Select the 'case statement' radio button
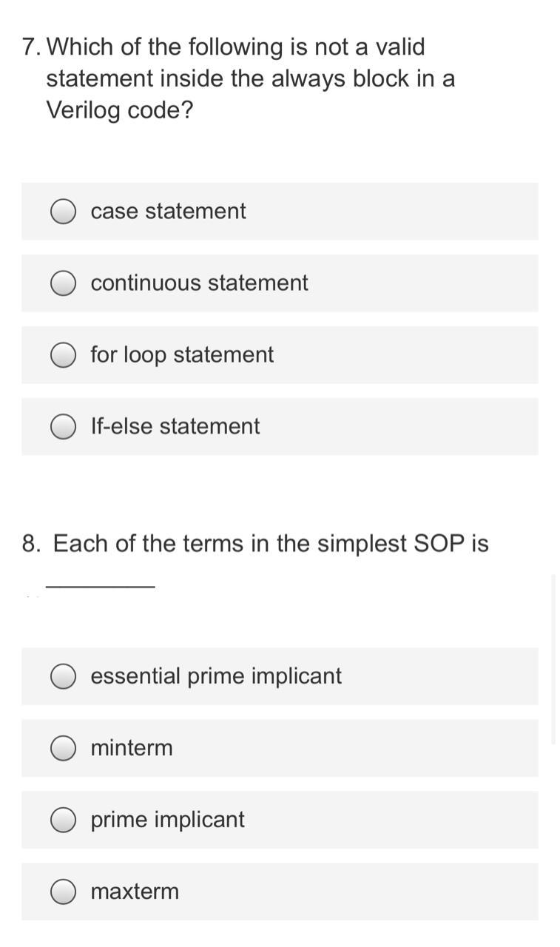Viewport: 560px width, 947px height. click(64, 212)
